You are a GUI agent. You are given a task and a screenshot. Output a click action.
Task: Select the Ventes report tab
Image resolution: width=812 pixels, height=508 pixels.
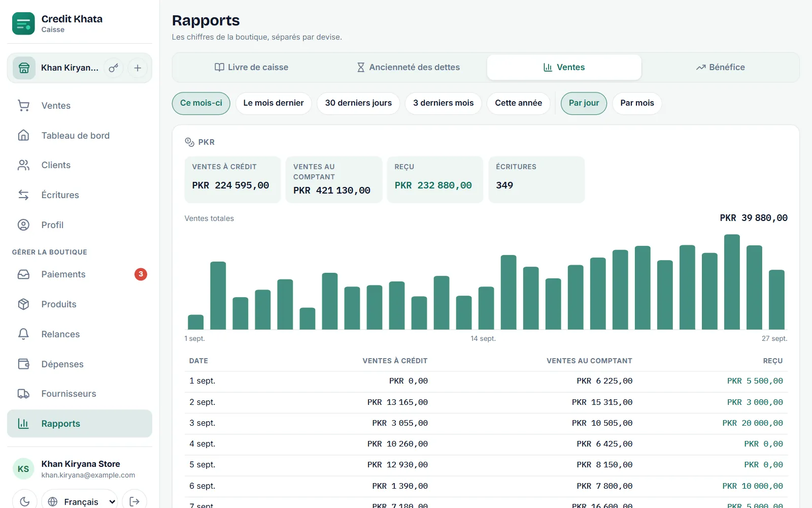(x=564, y=67)
